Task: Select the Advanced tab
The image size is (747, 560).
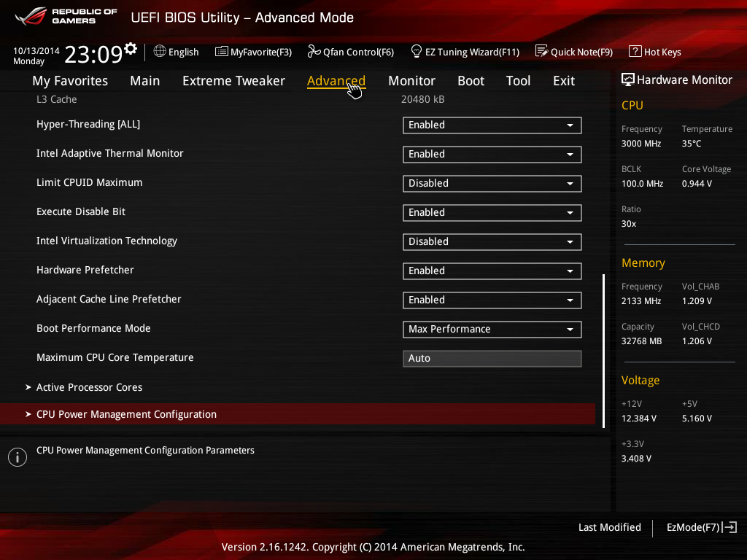Action: pyautogui.click(x=336, y=81)
